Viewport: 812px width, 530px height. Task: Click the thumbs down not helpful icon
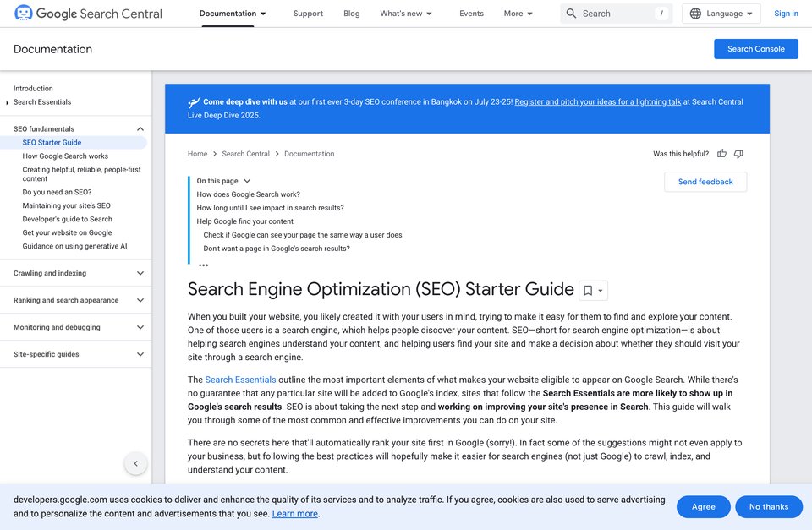point(738,154)
